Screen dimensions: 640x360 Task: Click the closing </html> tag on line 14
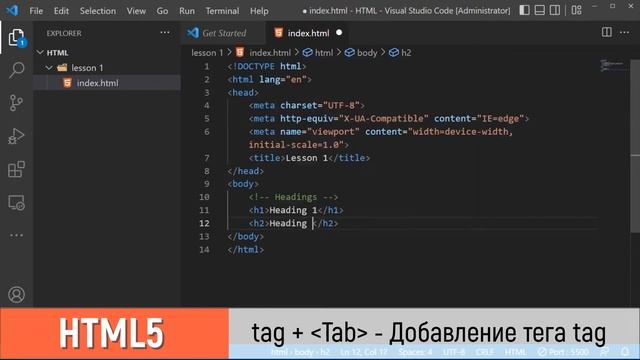point(246,249)
